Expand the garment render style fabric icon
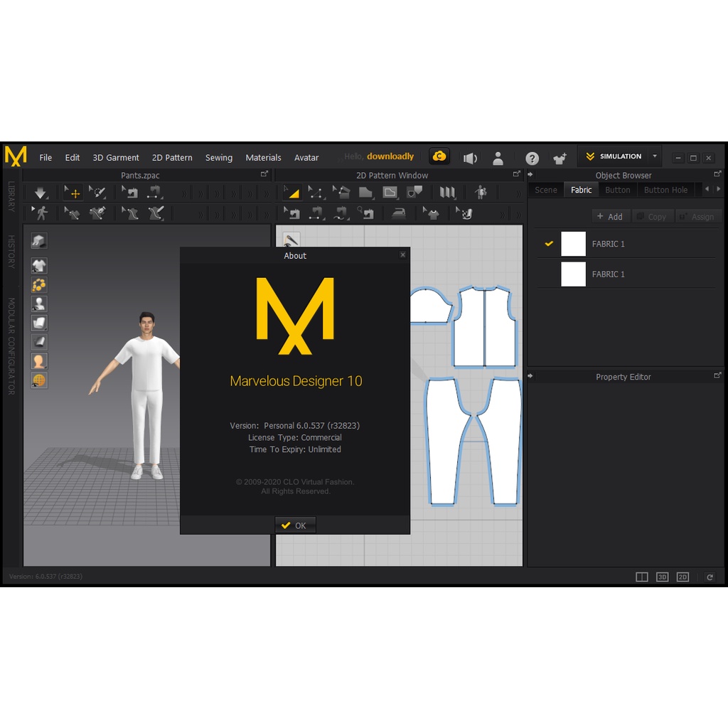This screenshot has width=728, height=728. 39,323
